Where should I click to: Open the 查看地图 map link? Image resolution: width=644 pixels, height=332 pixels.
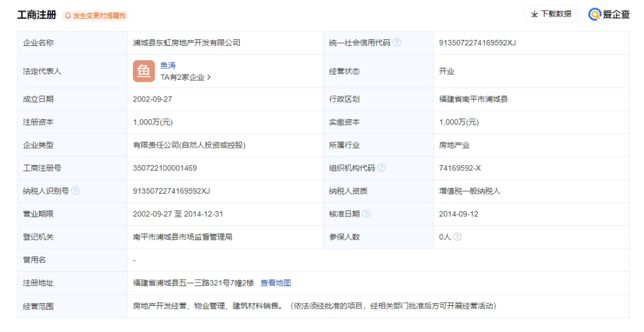click(x=275, y=283)
